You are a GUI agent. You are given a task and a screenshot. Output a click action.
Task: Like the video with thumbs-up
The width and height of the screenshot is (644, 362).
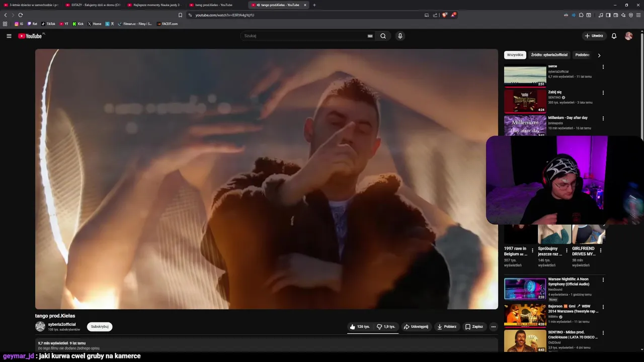[360, 326]
